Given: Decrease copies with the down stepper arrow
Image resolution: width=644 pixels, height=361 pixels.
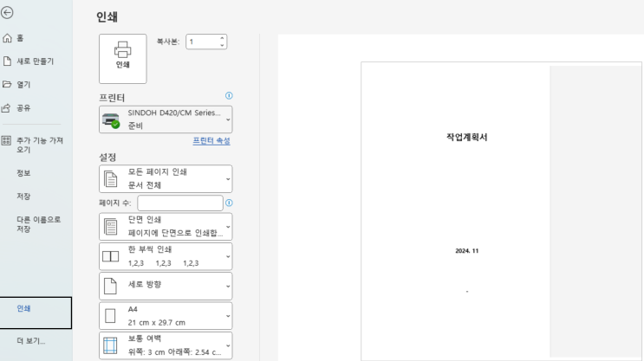Looking at the screenshot, I should tap(222, 45).
